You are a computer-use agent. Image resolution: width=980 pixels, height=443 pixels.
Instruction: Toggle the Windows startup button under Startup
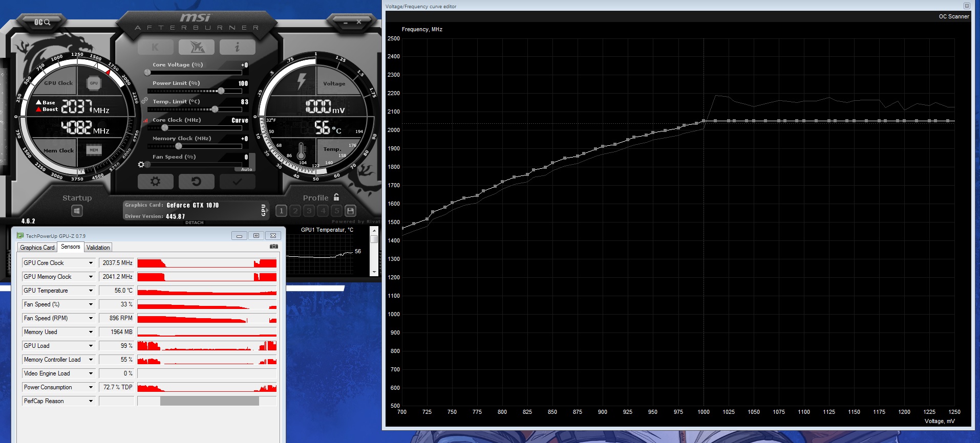click(77, 211)
